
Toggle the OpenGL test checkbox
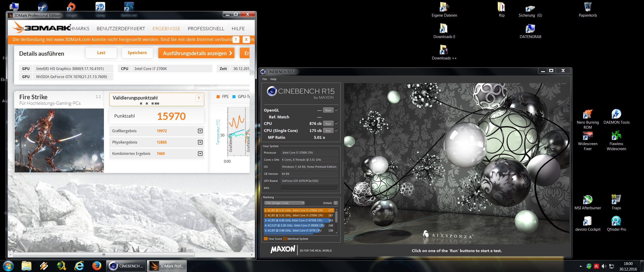(x=337, y=110)
